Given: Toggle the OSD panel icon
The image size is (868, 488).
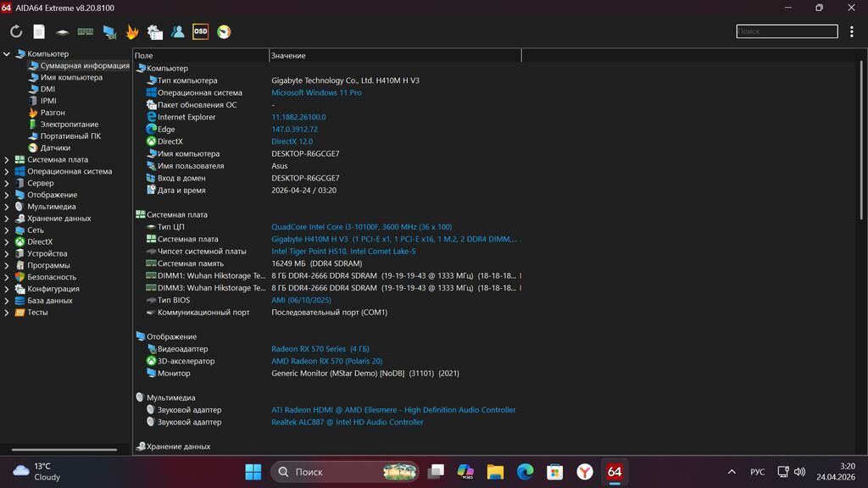Looking at the screenshot, I should (x=200, y=31).
